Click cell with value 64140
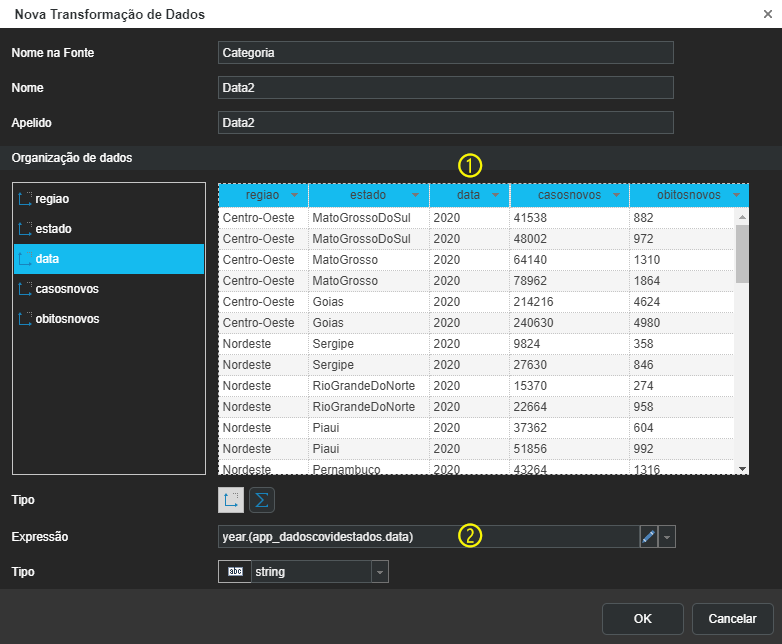782x644 pixels. tap(570, 260)
